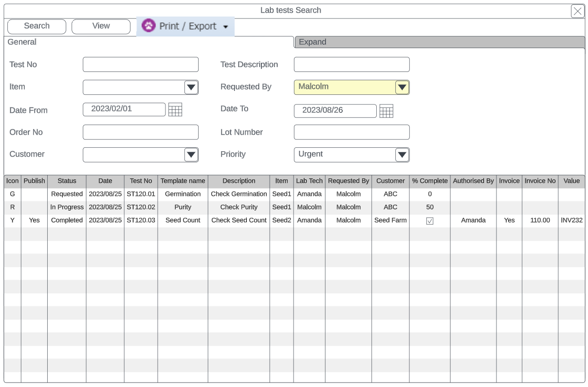
Task: Open the Date From calendar picker icon
Action: tap(175, 110)
